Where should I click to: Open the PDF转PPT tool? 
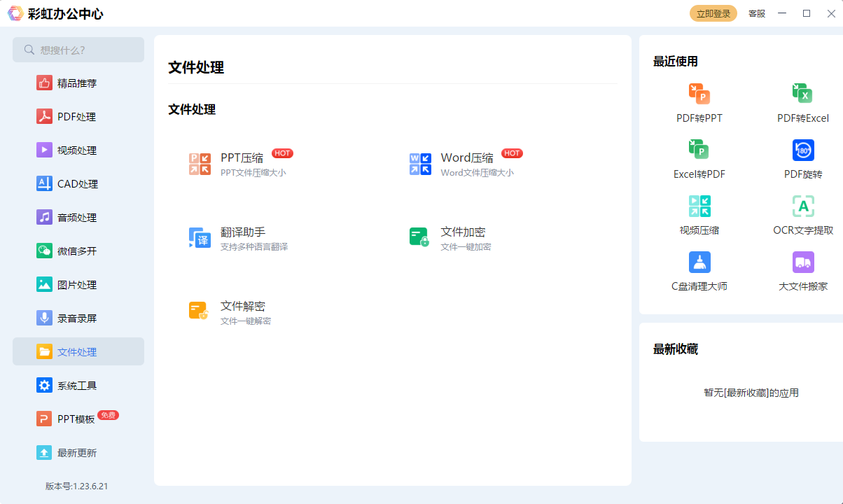(698, 101)
